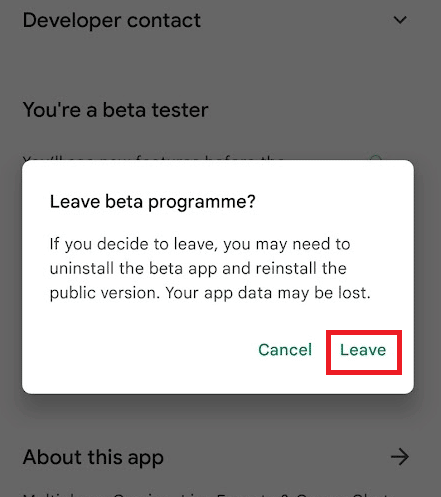This screenshot has width=441, height=497.
Task: Click the small circular icon peeking above the dialog
Action: coord(376,157)
